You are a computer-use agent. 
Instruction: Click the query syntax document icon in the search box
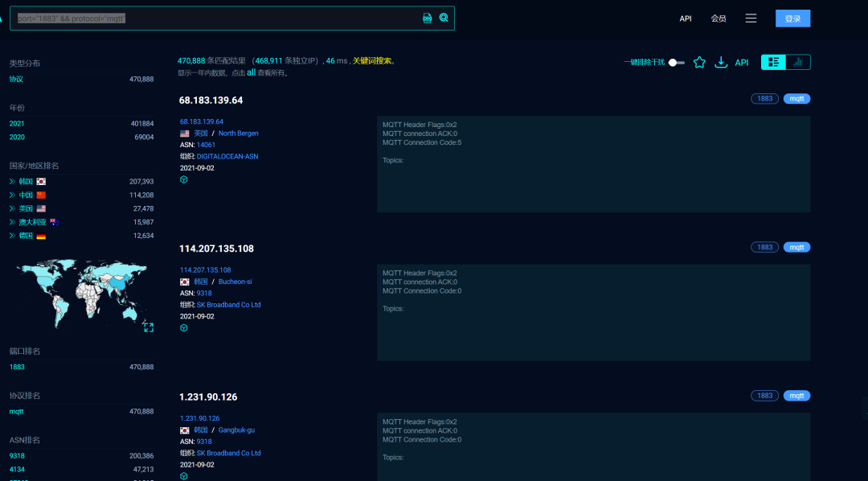click(428, 18)
